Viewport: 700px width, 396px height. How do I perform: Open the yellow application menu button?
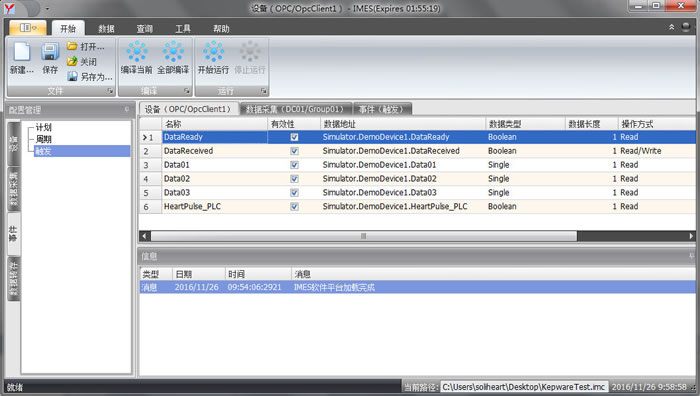click(x=28, y=28)
